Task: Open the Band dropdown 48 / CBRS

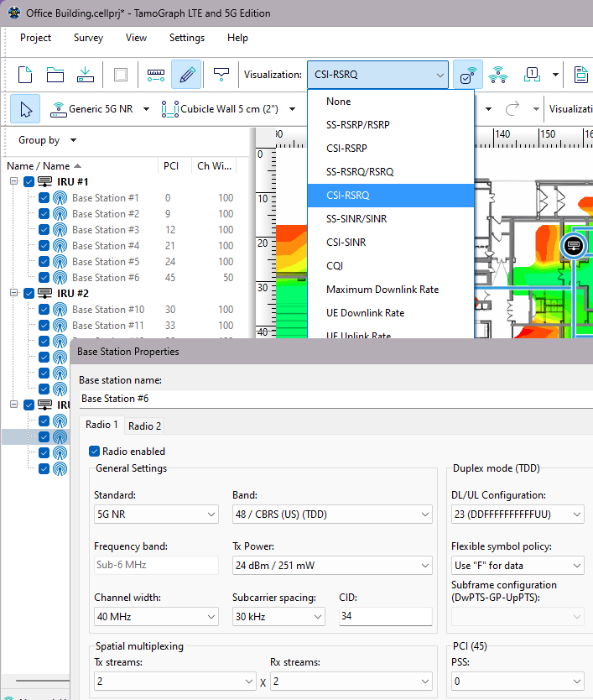Action: [332, 515]
